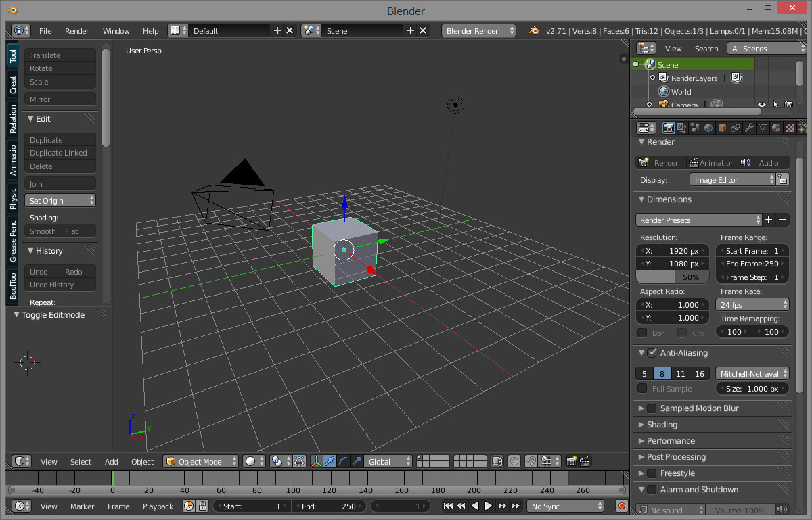Check the Sampled Motion Blur checkbox
This screenshot has height=520, width=812.
pos(652,408)
